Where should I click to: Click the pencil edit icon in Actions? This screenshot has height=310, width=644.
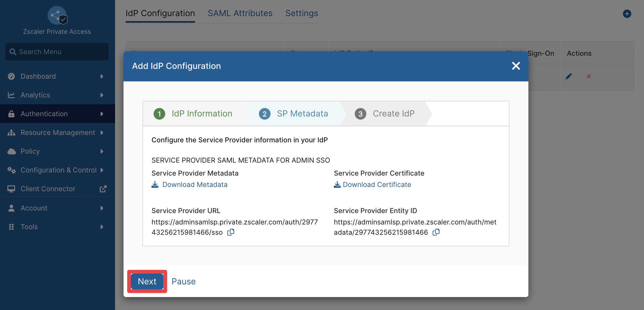[569, 76]
